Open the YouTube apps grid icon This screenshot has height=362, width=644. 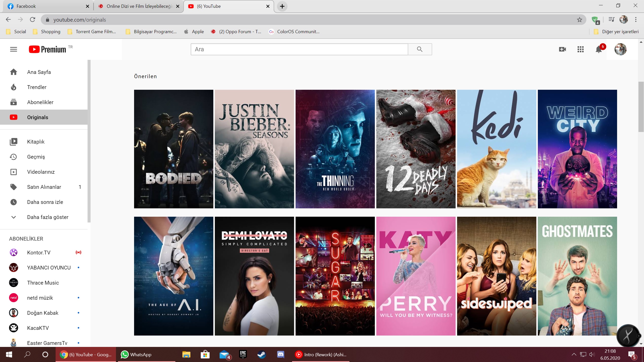(x=581, y=49)
